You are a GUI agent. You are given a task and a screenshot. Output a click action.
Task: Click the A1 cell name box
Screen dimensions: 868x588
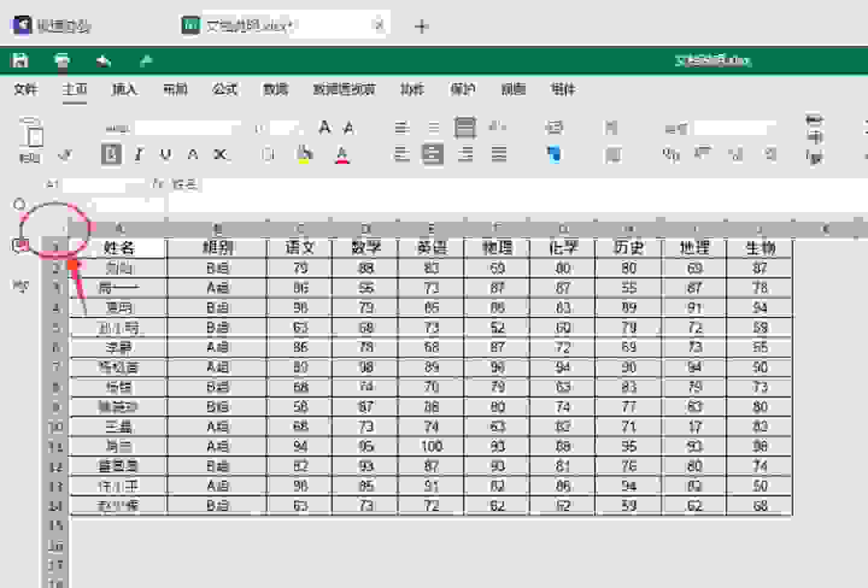95,184
